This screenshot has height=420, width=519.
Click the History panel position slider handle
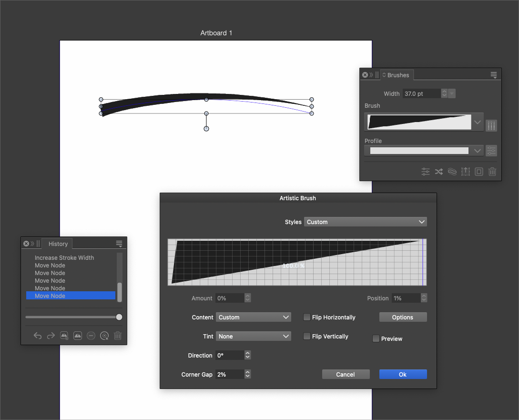click(119, 317)
